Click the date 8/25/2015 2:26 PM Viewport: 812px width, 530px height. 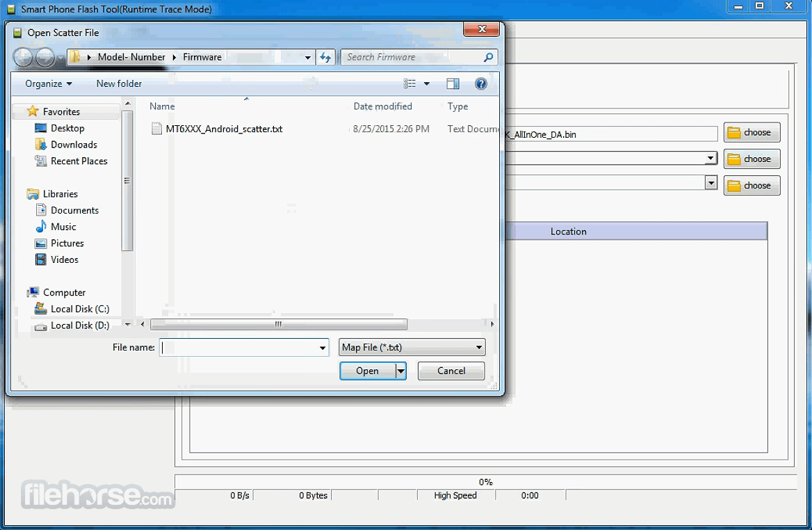click(391, 129)
